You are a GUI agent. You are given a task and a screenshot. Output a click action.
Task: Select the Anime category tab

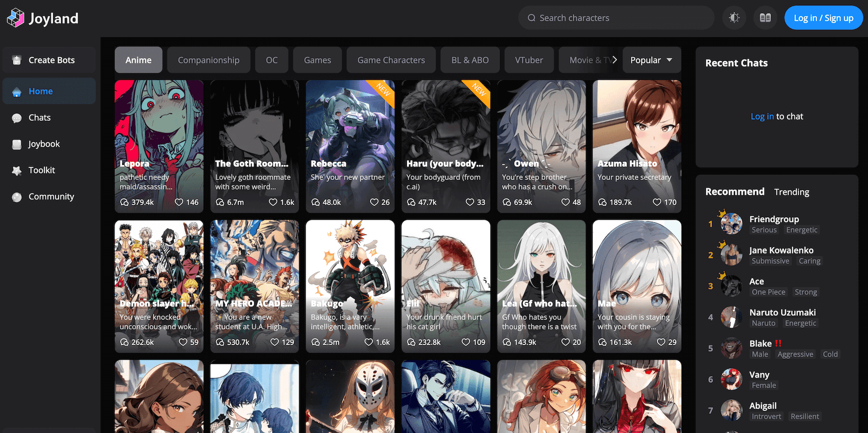pyautogui.click(x=138, y=60)
